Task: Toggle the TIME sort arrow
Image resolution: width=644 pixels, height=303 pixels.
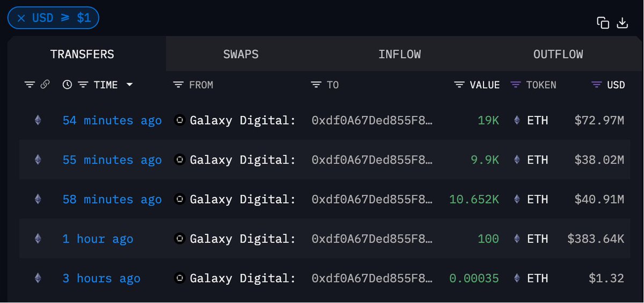Action: [x=129, y=85]
